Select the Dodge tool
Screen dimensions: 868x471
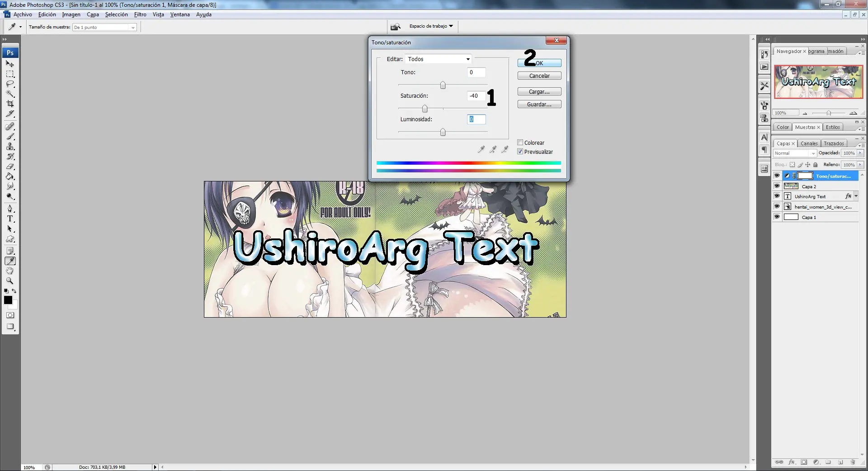pos(10,196)
